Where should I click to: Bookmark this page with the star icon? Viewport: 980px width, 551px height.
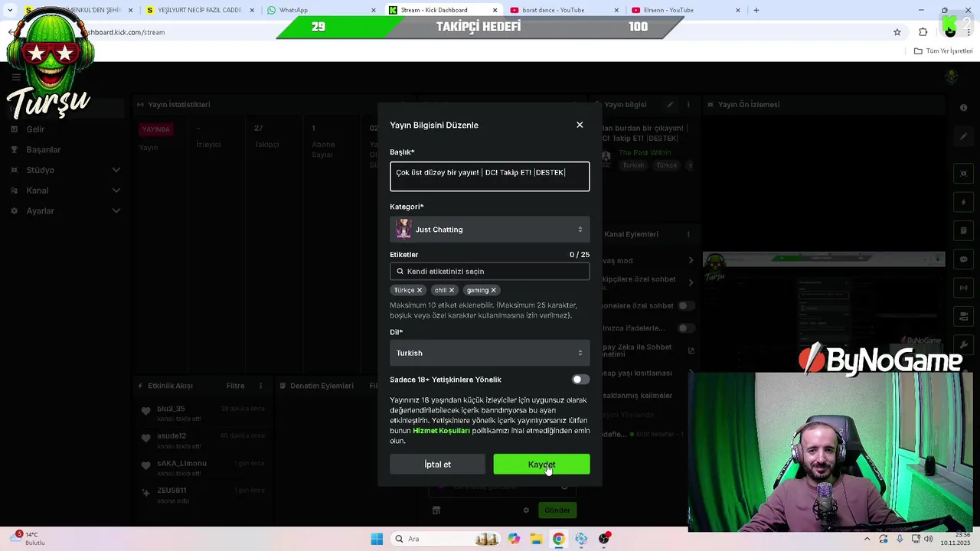pos(897,32)
